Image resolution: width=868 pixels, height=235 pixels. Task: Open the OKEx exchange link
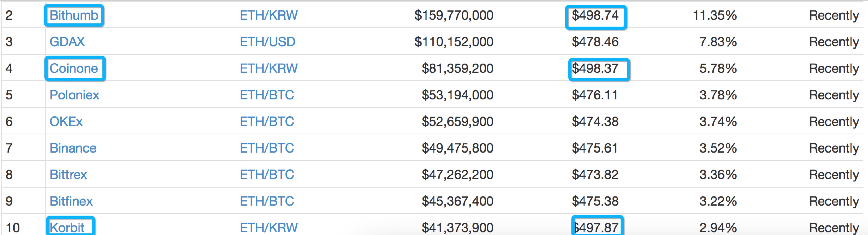pyautogui.click(x=66, y=122)
